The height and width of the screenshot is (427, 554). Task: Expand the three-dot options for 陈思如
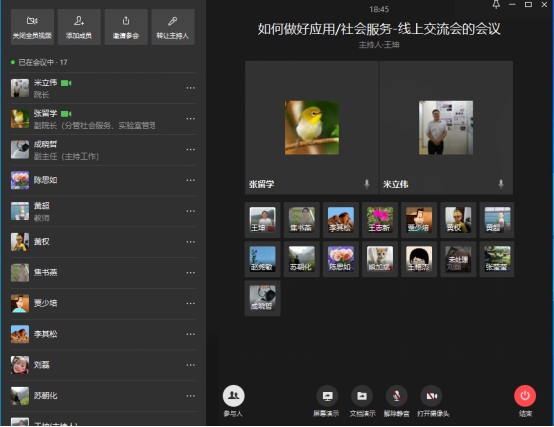(191, 180)
